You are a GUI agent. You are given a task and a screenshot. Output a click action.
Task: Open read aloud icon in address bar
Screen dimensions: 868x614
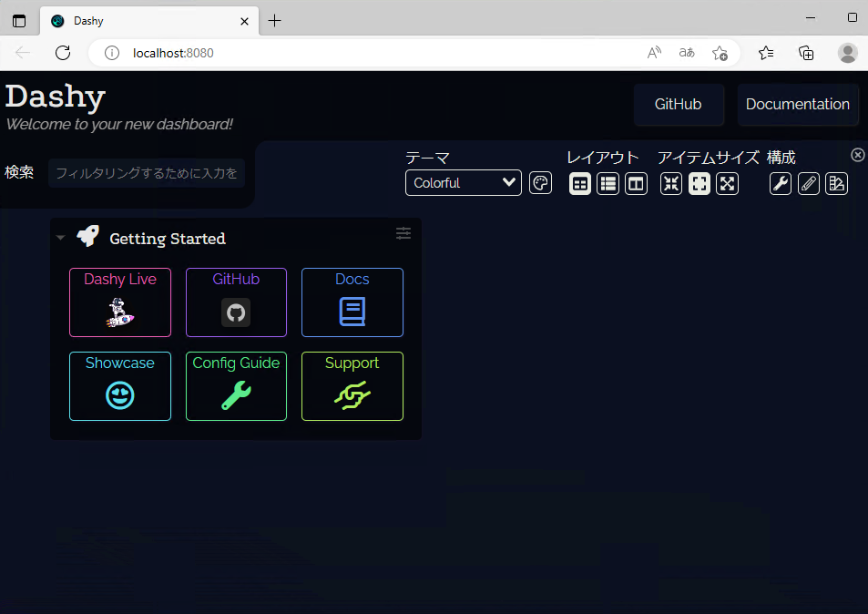654,53
